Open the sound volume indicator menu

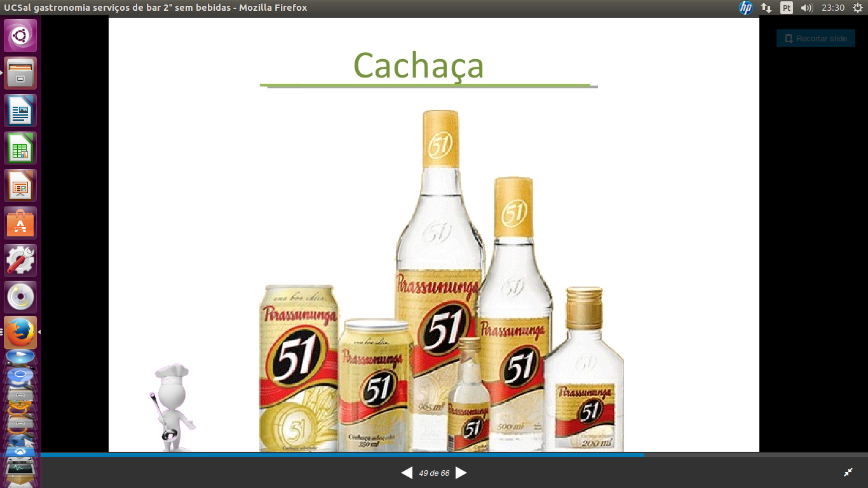pos(807,8)
